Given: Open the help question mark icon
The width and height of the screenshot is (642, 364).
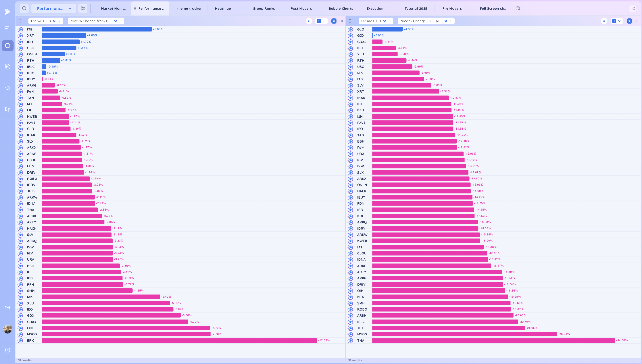Looking at the screenshot, I should (8, 350).
